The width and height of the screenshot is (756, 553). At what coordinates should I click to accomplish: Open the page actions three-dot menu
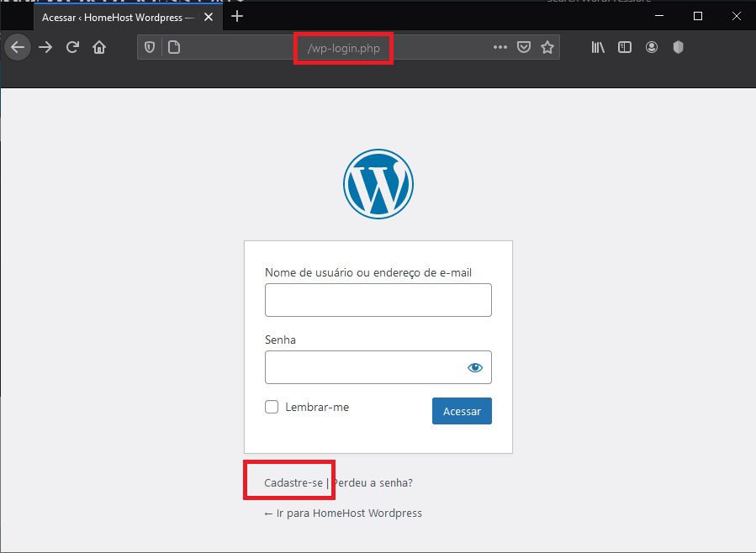pyautogui.click(x=500, y=47)
